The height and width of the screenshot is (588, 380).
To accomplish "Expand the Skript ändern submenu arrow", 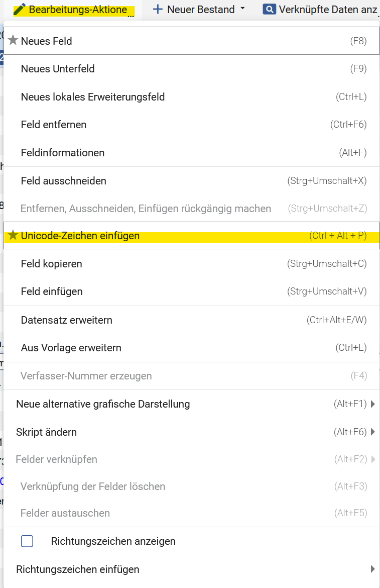I will 372,432.
